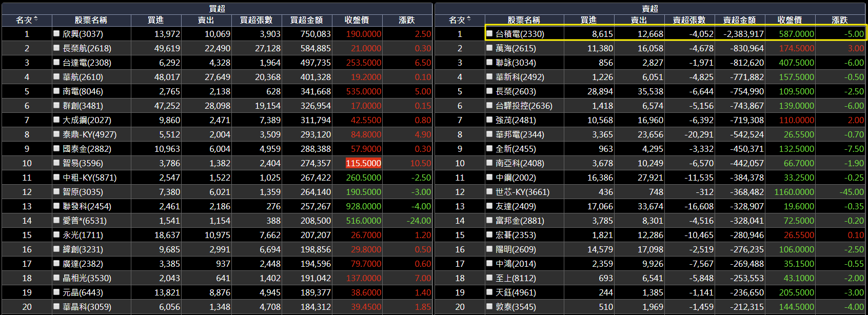The image size is (868, 315).
Task: Click the 賣超張數 column header
Action: click(689, 20)
